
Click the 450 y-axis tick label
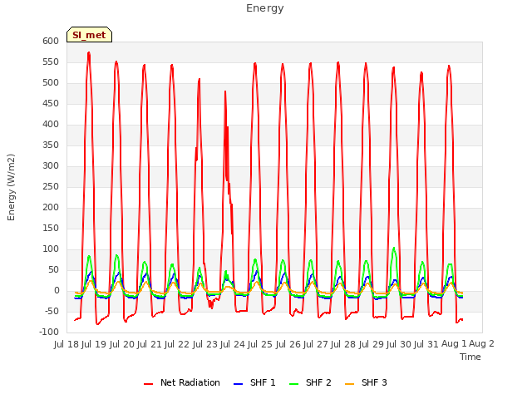coord(51,103)
